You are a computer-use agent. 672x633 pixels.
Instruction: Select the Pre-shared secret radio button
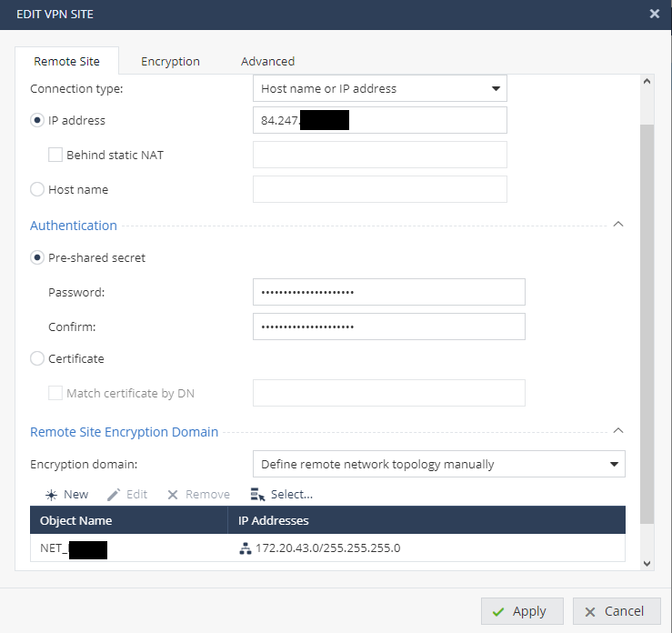(x=37, y=257)
